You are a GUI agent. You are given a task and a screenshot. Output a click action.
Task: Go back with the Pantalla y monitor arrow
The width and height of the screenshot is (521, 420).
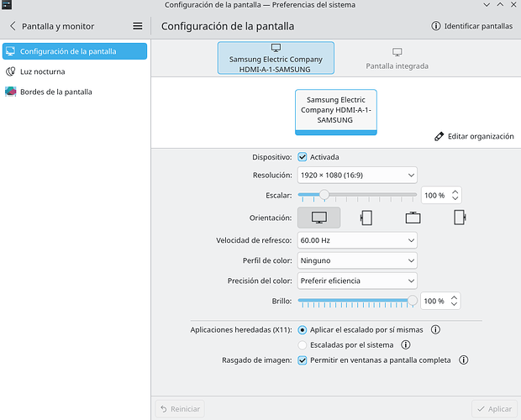click(x=13, y=26)
